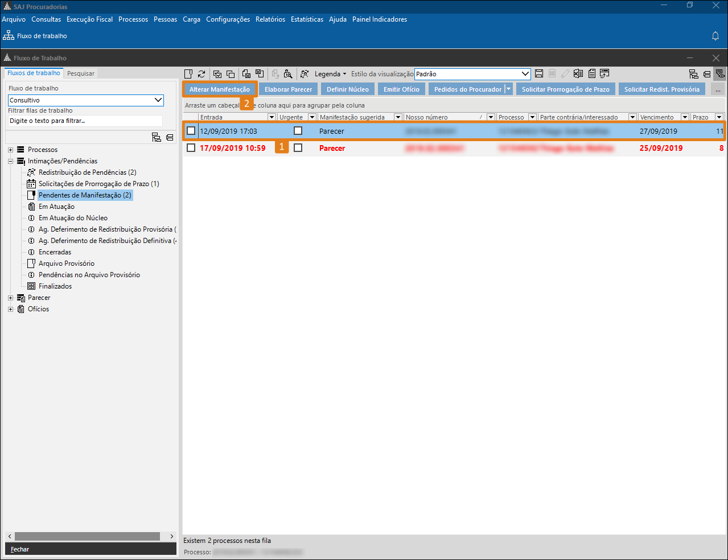Click the refresh icon in the toolbar
The width and height of the screenshot is (728, 560).
(x=201, y=74)
